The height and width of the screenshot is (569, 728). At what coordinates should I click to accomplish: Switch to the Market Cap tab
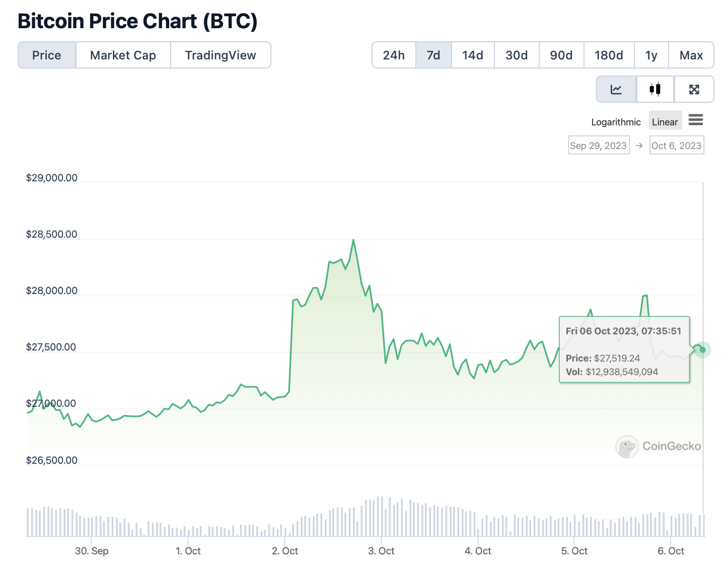(123, 55)
